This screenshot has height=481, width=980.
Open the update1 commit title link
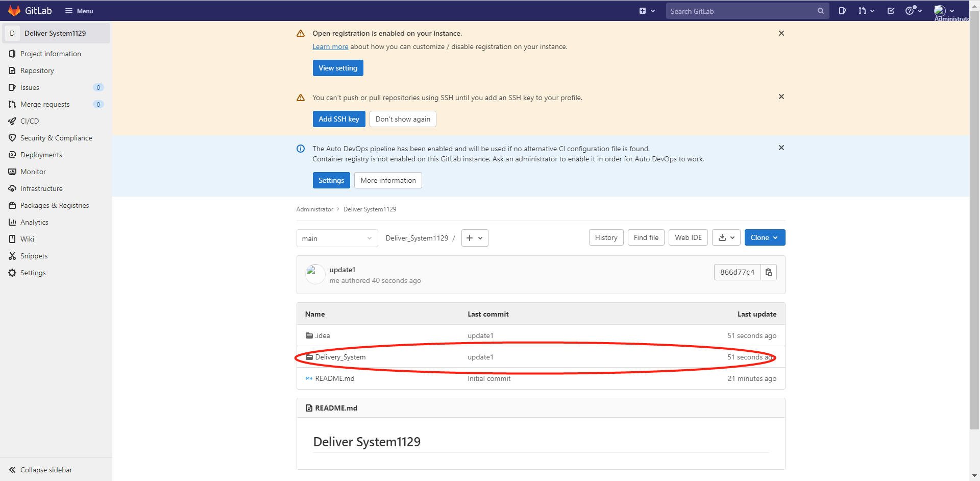pyautogui.click(x=342, y=270)
